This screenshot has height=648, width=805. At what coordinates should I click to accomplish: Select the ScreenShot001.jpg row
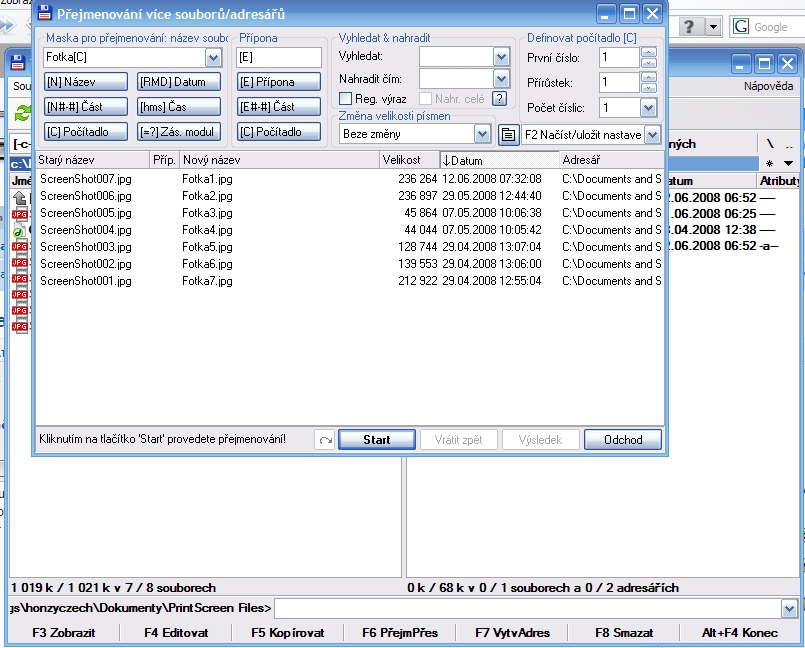[x=350, y=281]
